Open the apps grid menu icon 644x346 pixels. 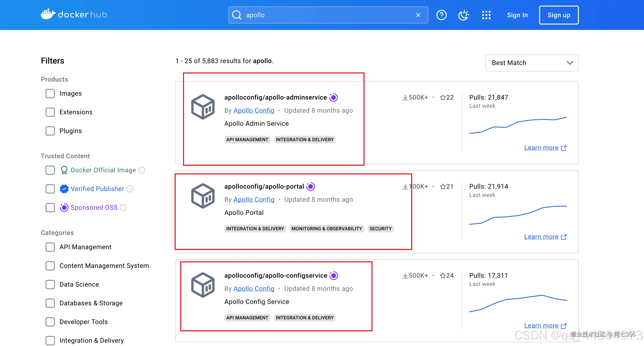(486, 15)
